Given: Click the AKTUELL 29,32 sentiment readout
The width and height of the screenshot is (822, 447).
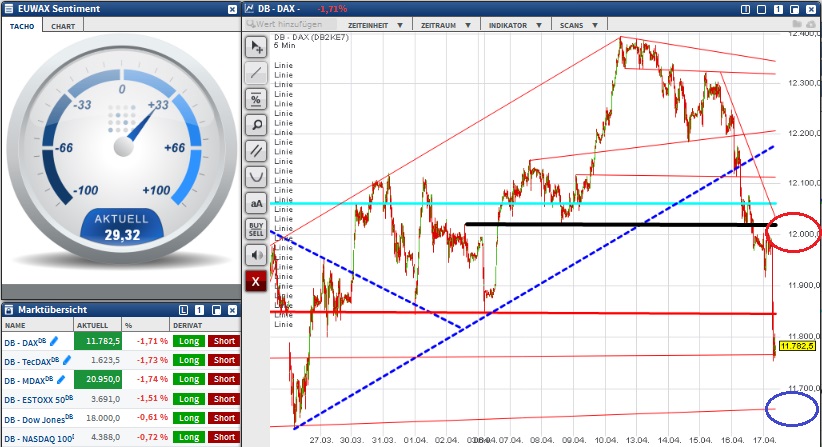Looking at the screenshot, I should [x=122, y=227].
